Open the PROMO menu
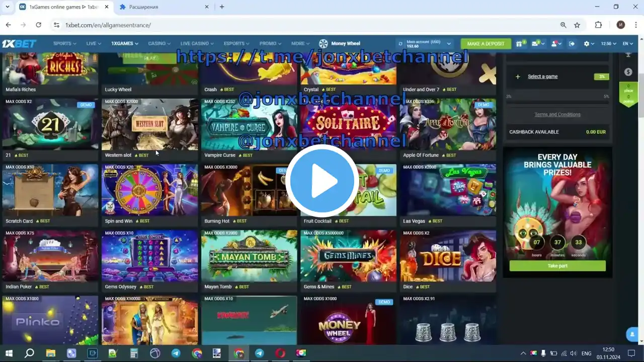 (271, 44)
